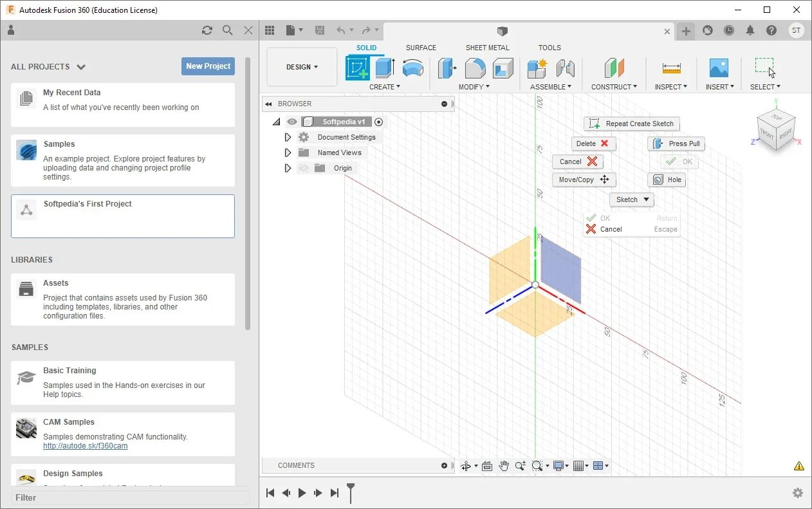
Task: Expand the Named Views folder
Action: click(x=288, y=153)
